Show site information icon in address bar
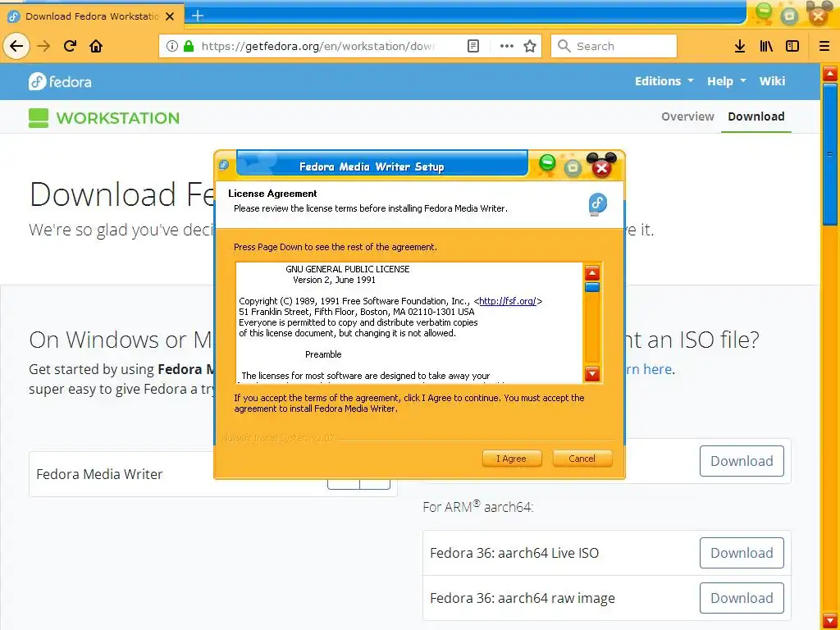 172,46
